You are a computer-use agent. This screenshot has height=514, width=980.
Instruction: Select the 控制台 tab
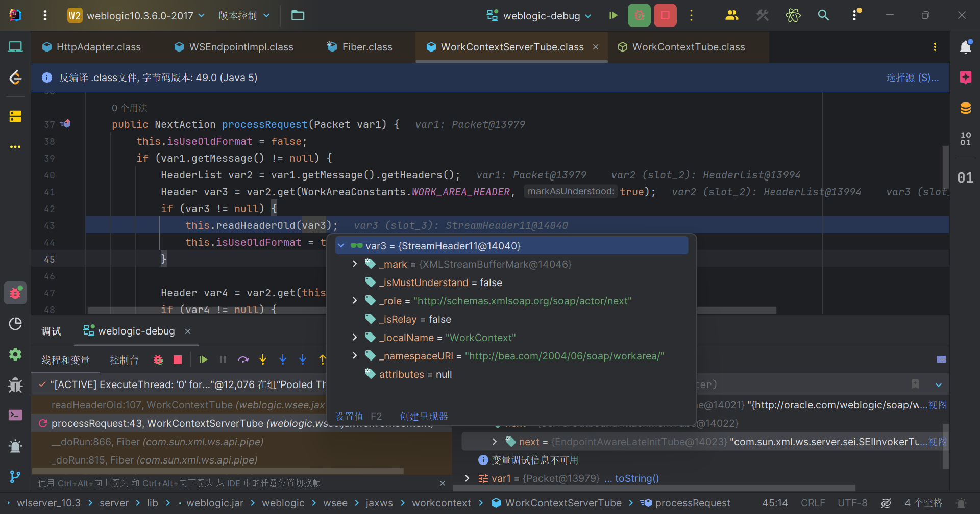coord(124,360)
